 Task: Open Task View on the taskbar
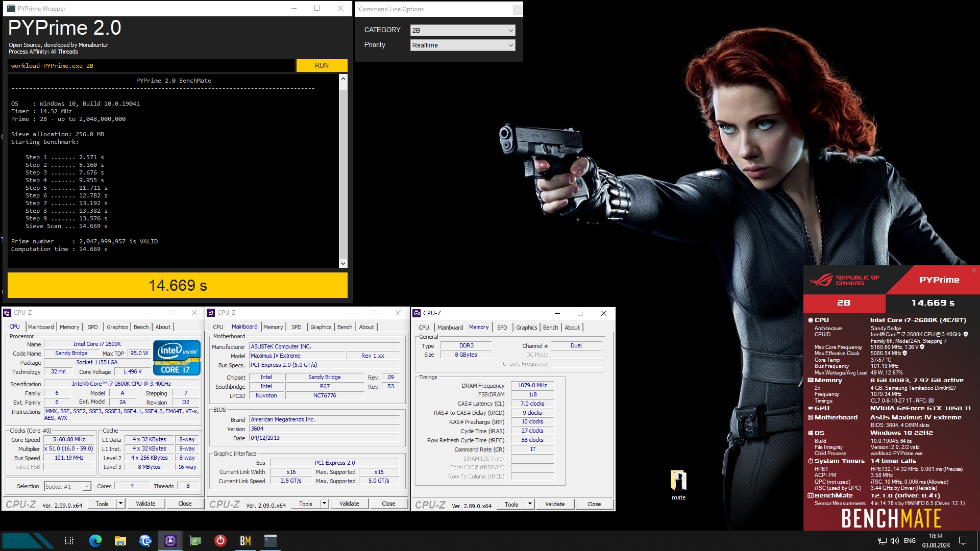tap(69, 541)
